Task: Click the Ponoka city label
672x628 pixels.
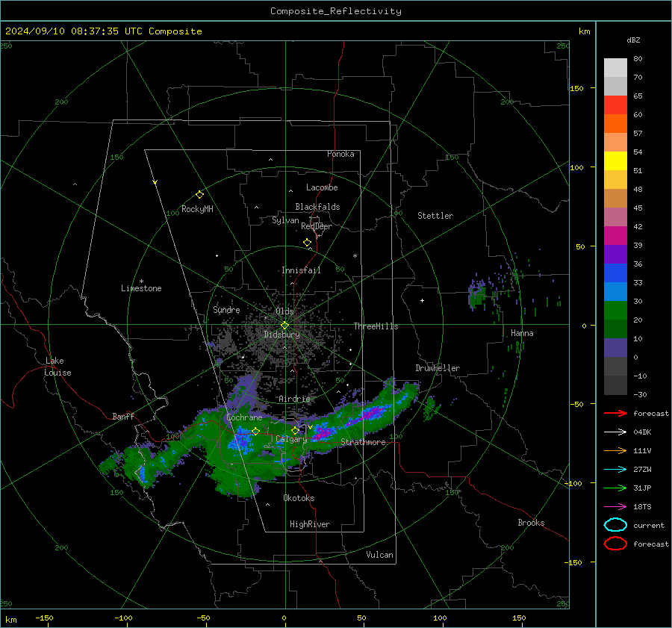Action: pos(340,154)
